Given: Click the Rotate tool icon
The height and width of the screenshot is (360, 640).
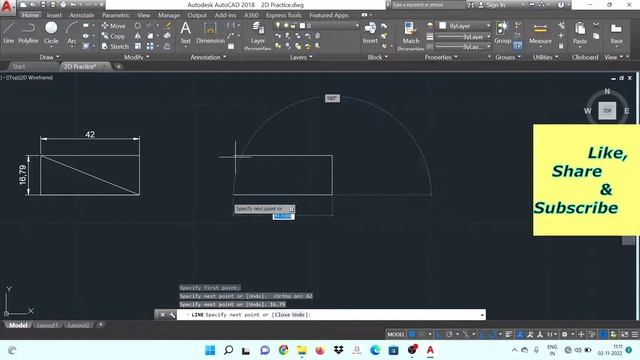Looking at the screenshot, I should [138, 26].
